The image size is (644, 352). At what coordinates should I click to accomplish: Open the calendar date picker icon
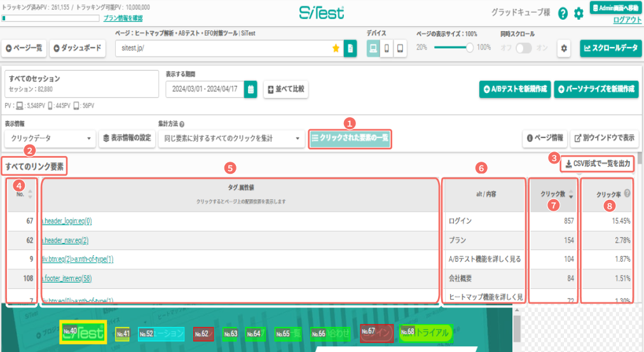pos(250,89)
